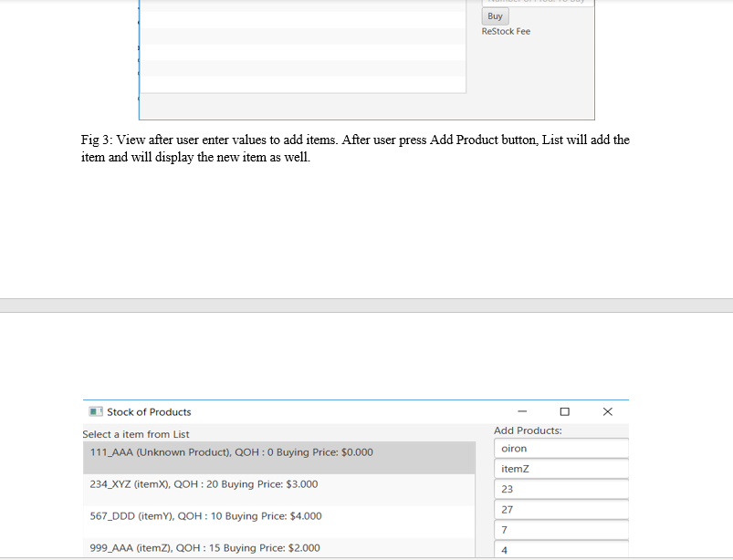Image resolution: width=733 pixels, height=560 pixels.
Task: Click the ReStock Fee label
Action: coord(506,31)
